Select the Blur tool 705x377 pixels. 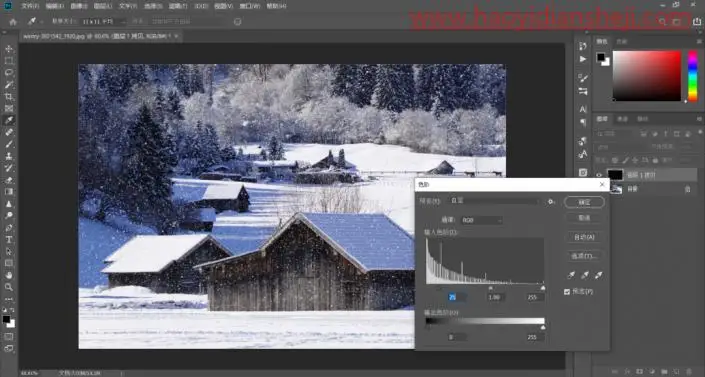(9, 204)
